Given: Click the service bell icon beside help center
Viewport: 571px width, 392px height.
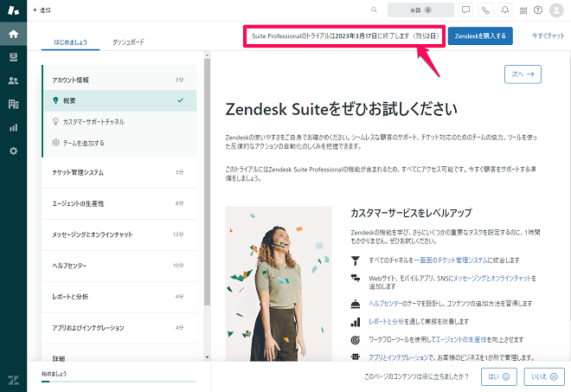Looking at the screenshot, I should [x=355, y=304].
